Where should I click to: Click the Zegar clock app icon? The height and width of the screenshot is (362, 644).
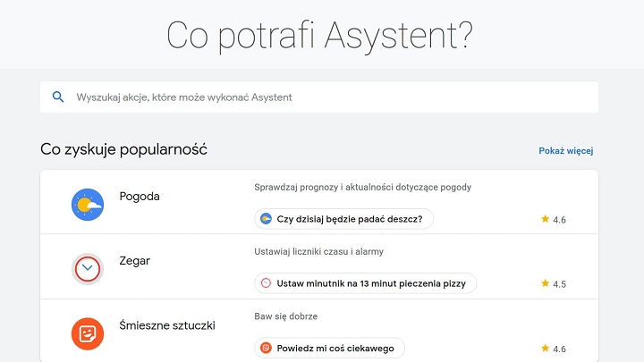click(88, 268)
